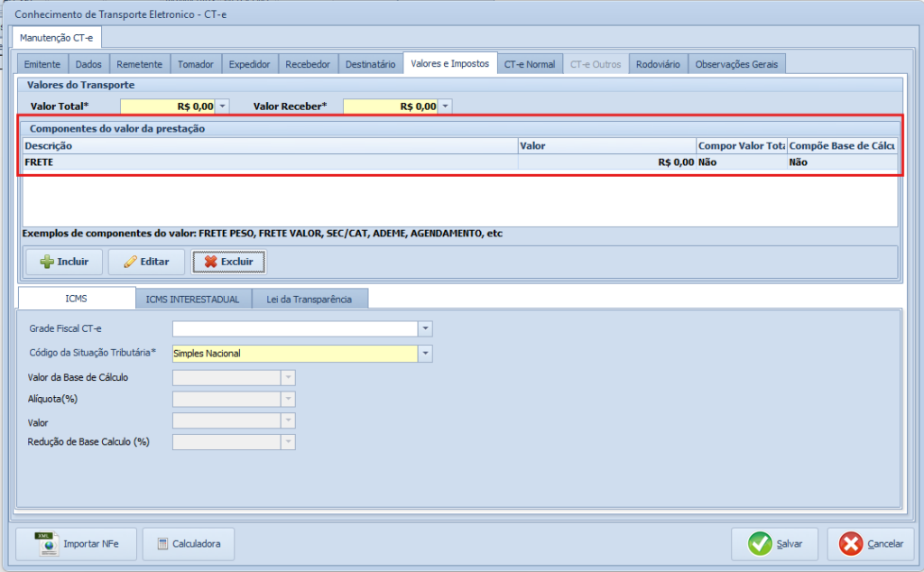
Task: Open the Observações Gerais tab
Action: (x=737, y=64)
